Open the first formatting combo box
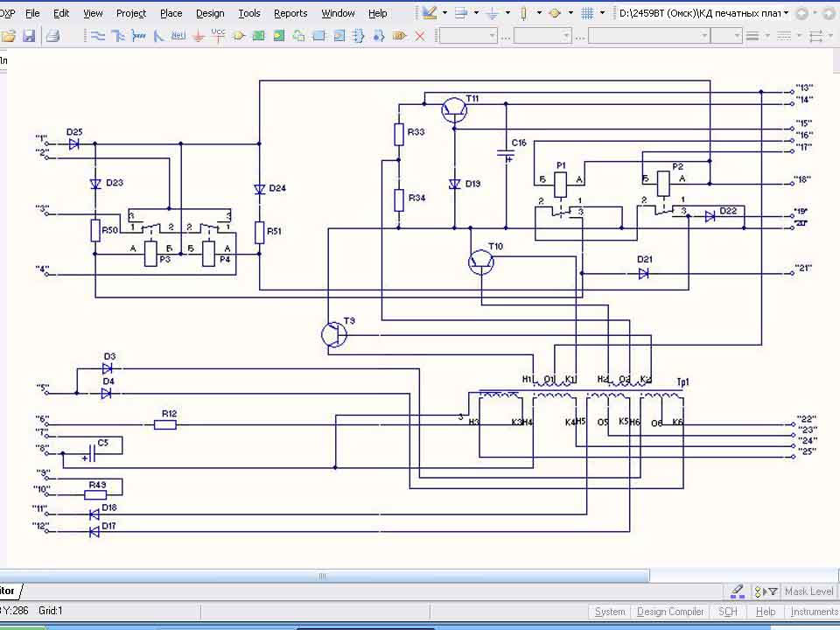The width and height of the screenshot is (840, 630). pos(469,36)
